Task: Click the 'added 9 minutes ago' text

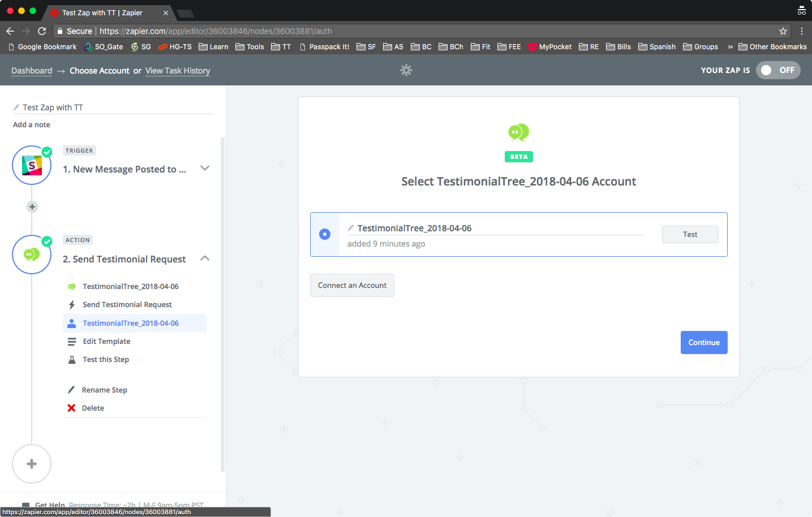Action: coord(386,244)
